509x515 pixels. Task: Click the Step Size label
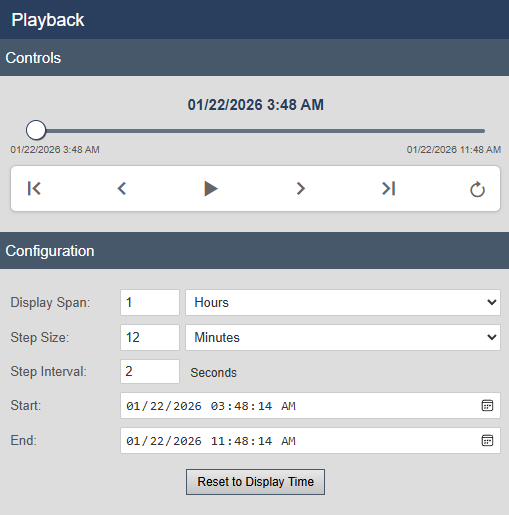pyautogui.click(x=40, y=337)
